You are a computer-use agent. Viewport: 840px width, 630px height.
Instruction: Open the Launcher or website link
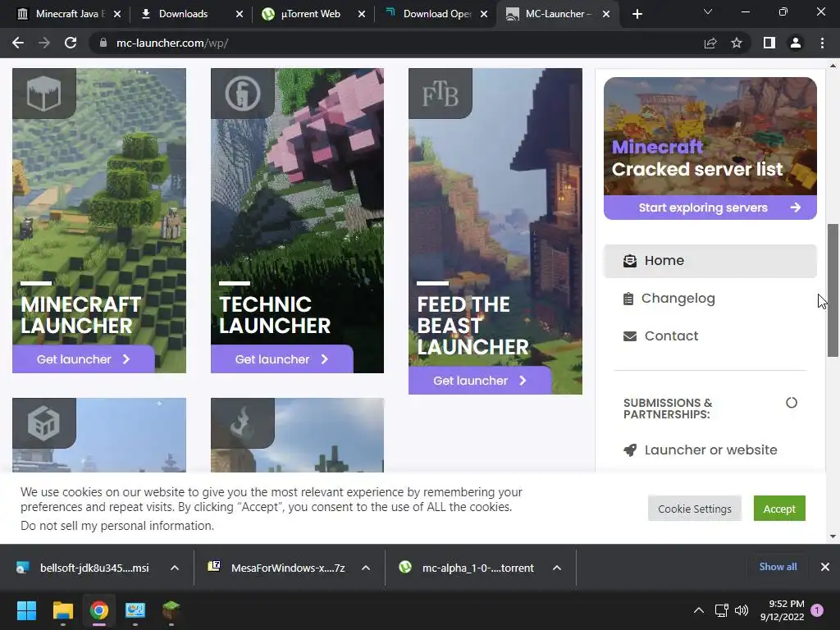coord(711,450)
